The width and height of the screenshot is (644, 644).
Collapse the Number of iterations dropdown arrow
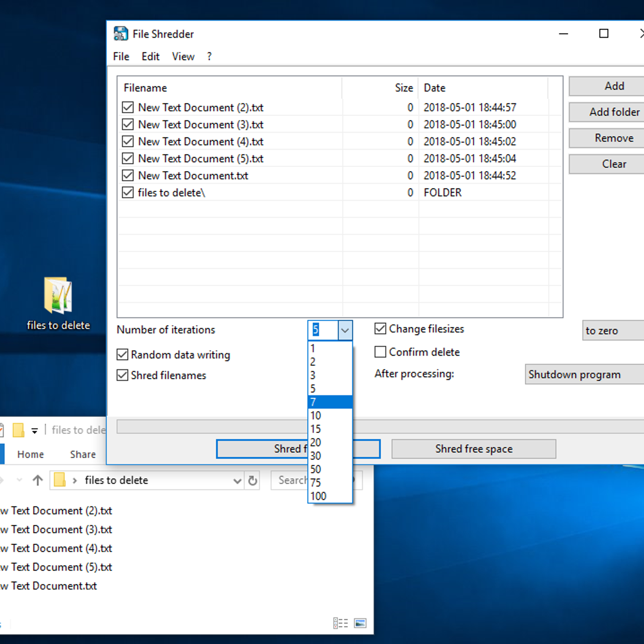click(x=345, y=330)
